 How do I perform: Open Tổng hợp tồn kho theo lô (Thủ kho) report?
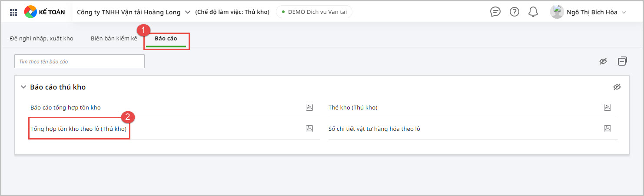coord(78,129)
